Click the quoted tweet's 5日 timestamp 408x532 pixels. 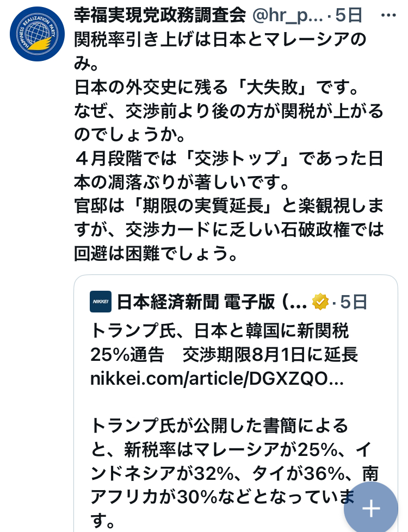tap(354, 302)
